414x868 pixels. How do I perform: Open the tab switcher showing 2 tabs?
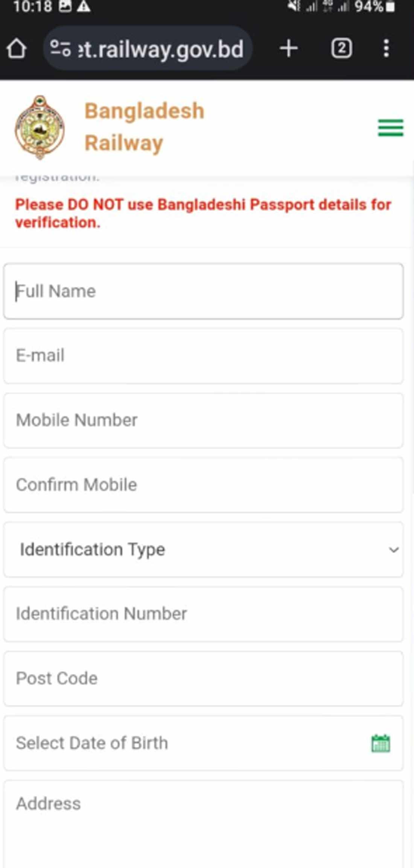[341, 49]
